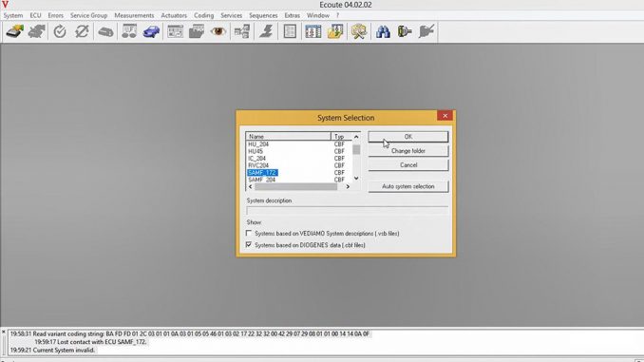Click the grey chip toolbar icon
The width and height of the screenshot is (644, 362).
click(105, 31)
